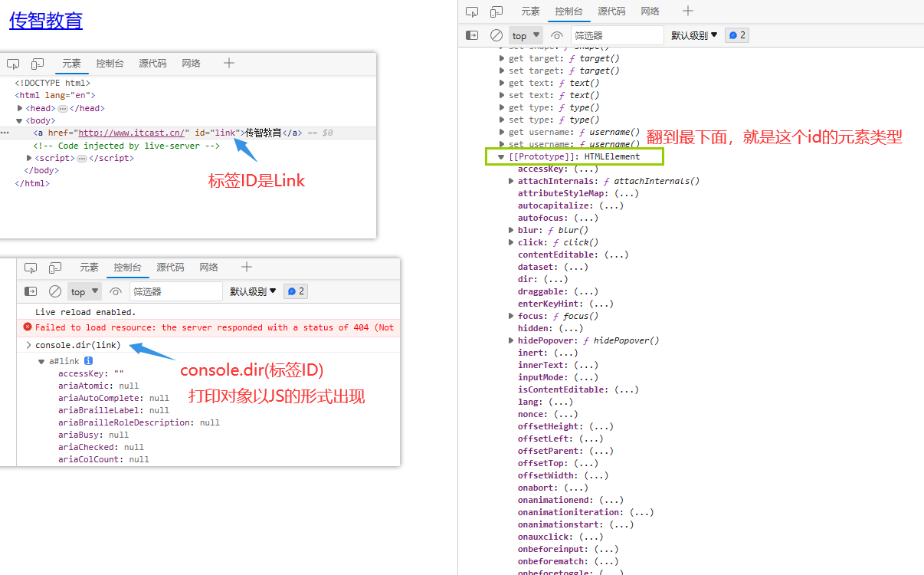The height and width of the screenshot is (575, 924).
Task: Toggle console sidebar icon in the prototype list panel
Action: coord(473,35)
